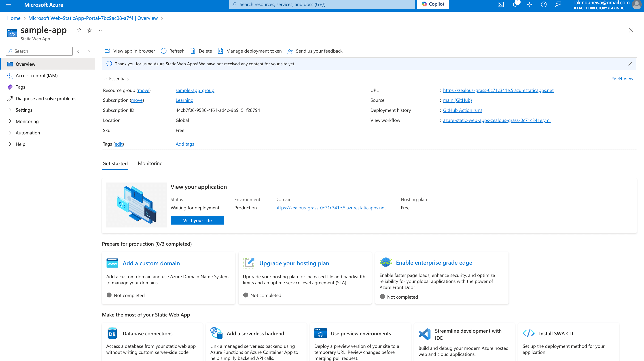Switch to the Monitoring tab
Screen dimensions: 644x361
[x=150, y=163]
